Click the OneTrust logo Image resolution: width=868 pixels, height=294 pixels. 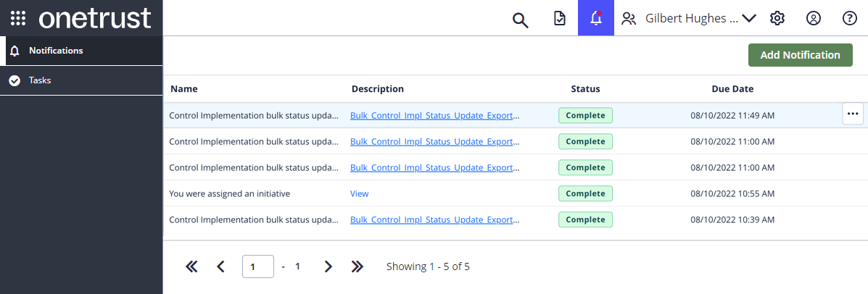[94, 18]
